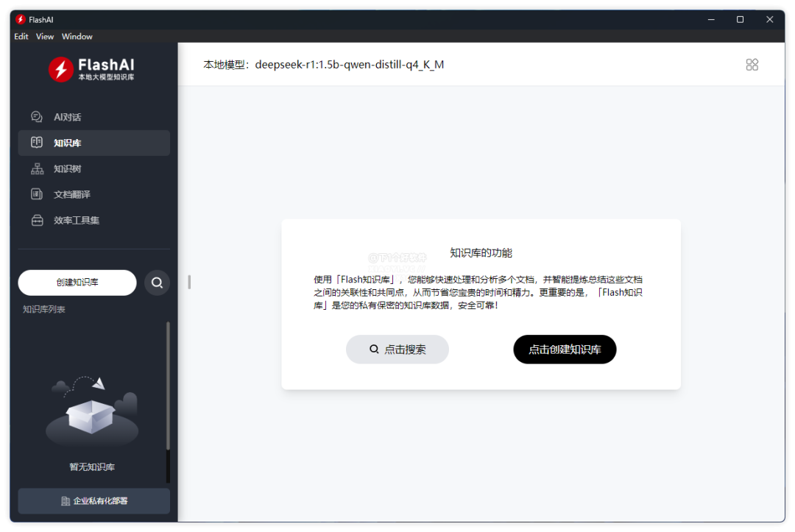Image resolution: width=795 pixels, height=532 pixels.
Task: Maximize the FlashAI window
Action: pyautogui.click(x=741, y=20)
